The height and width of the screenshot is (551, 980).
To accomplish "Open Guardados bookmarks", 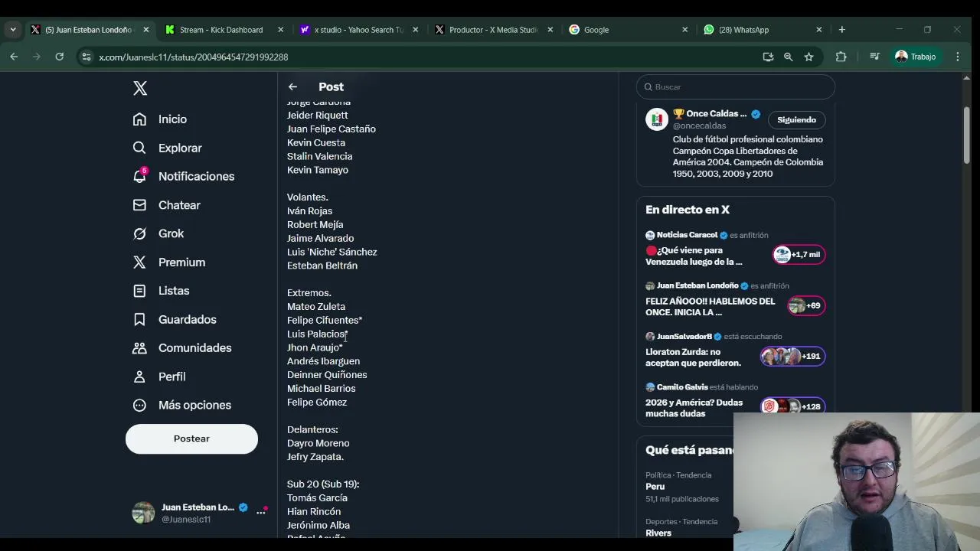I will (x=175, y=320).
